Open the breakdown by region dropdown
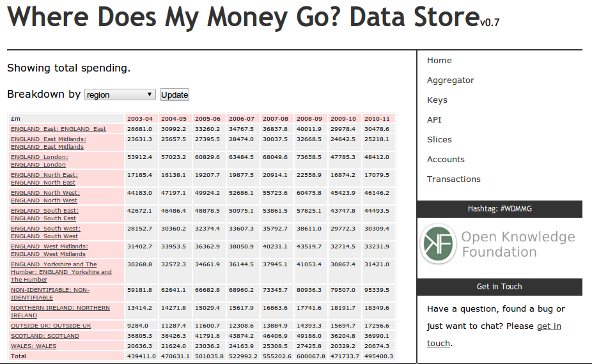This screenshot has width=592, height=364. point(120,95)
